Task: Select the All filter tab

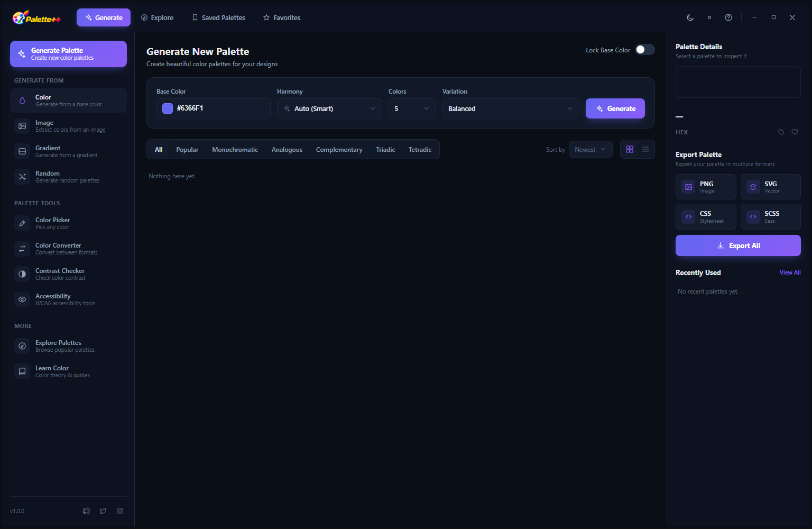Action: (159, 150)
